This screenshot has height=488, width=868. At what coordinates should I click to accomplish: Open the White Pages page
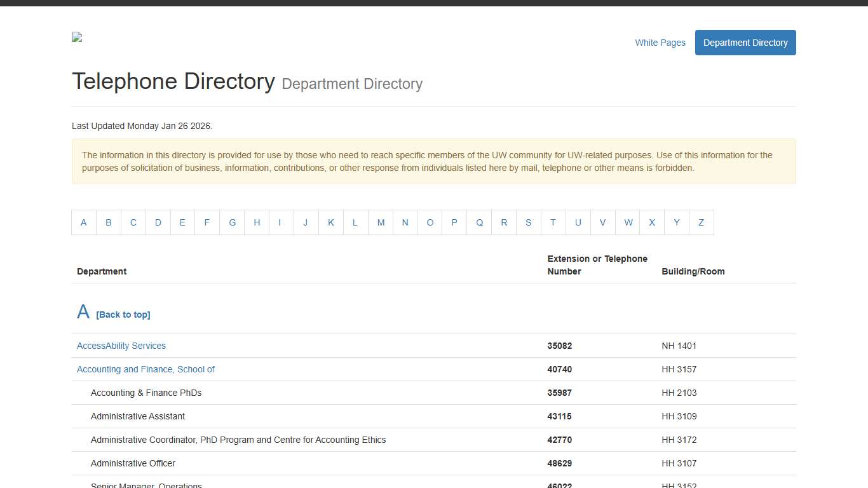(660, 43)
